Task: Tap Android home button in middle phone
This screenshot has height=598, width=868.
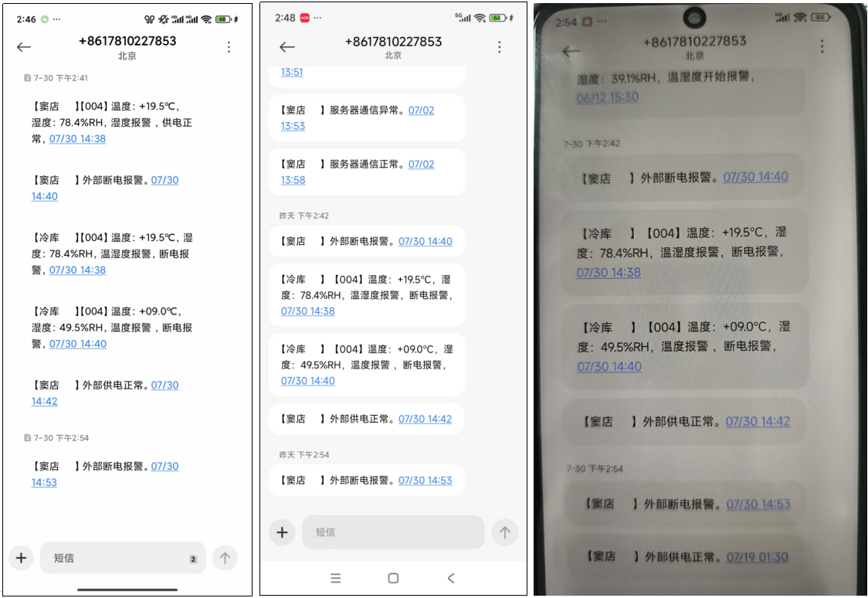Action: [393, 578]
